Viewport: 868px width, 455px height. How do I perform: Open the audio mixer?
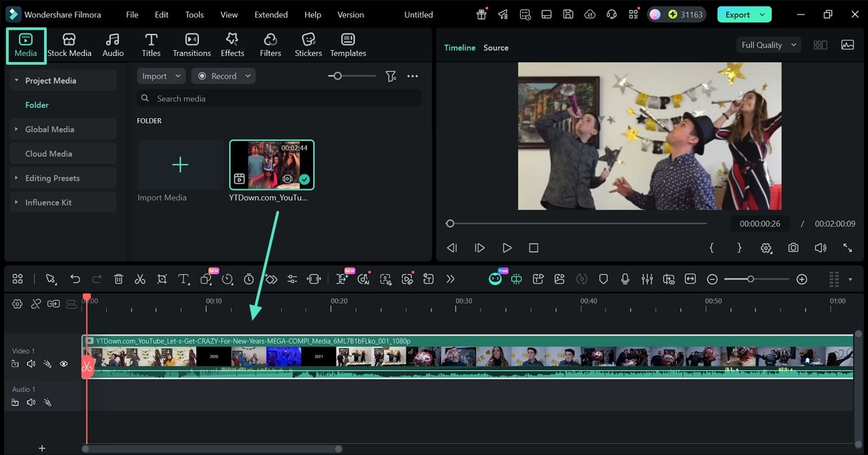(646, 279)
